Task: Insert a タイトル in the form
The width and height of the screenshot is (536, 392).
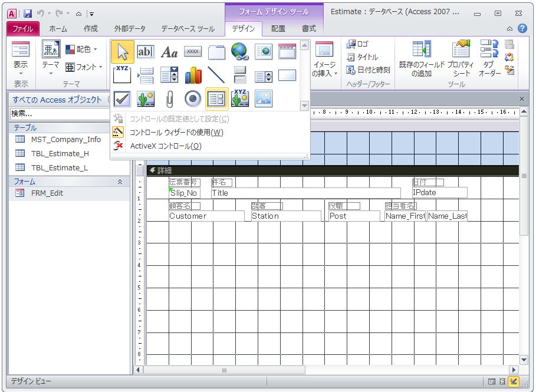Action: pos(362,57)
